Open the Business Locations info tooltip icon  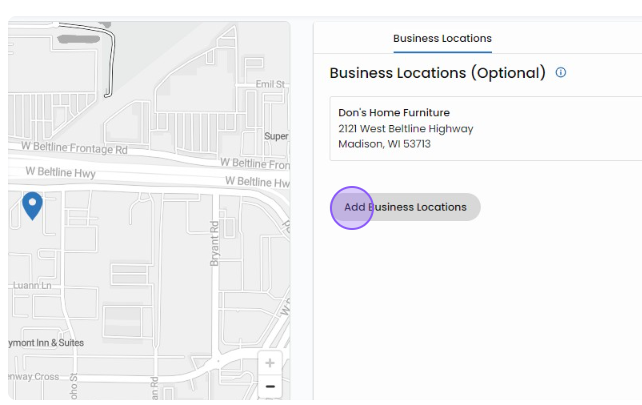coord(561,73)
